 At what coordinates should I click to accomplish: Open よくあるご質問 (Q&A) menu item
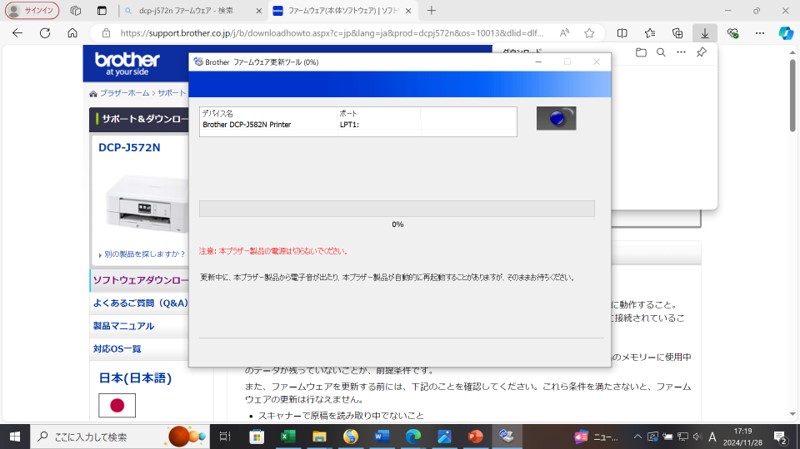tap(140, 303)
